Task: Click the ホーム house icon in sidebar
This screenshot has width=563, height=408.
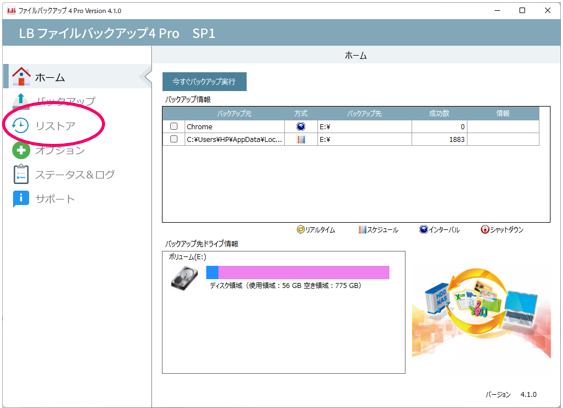Action: (21, 76)
